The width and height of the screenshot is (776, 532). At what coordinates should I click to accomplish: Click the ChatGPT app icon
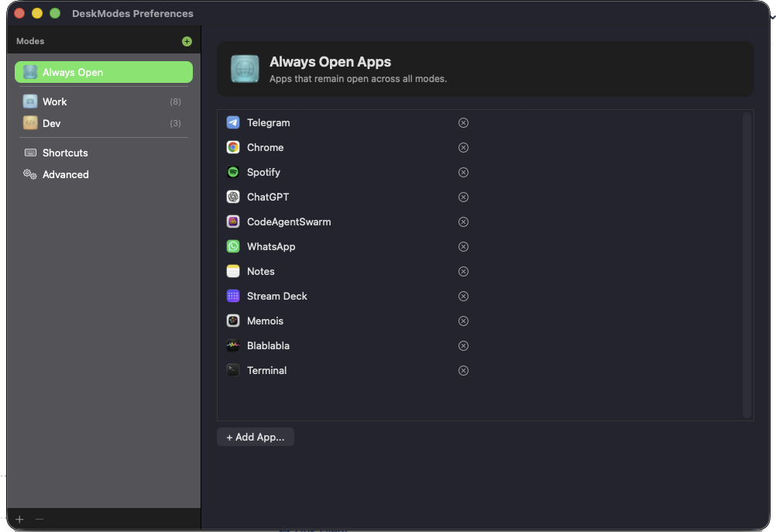click(x=233, y=197)
